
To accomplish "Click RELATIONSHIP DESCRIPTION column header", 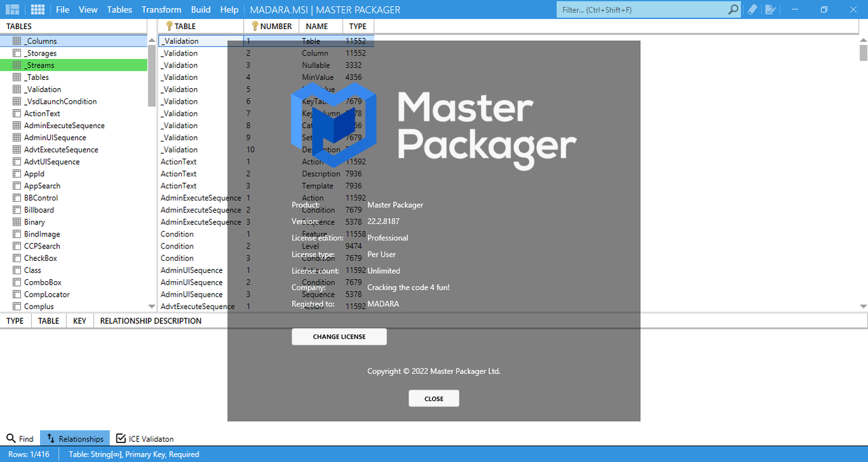I will (151, 321).
